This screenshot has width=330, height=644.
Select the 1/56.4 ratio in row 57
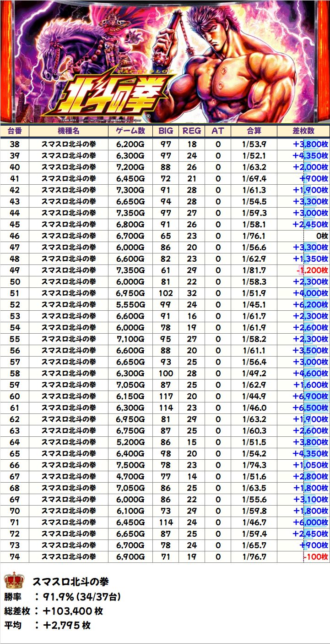254,362
